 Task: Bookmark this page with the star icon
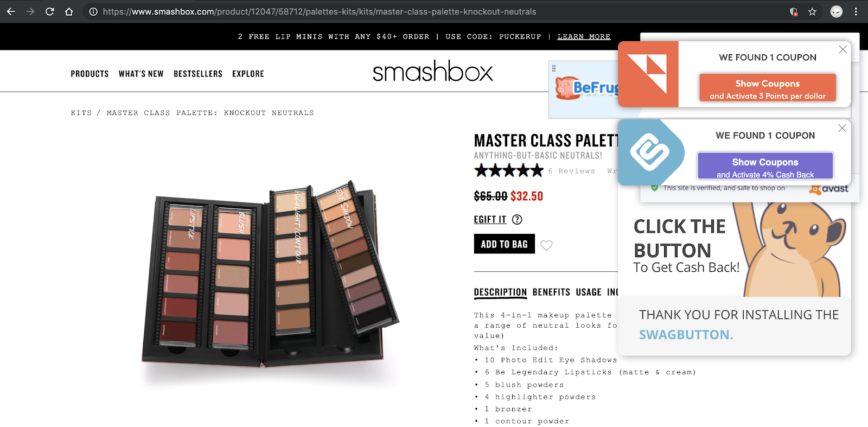(x=812, y=11)
